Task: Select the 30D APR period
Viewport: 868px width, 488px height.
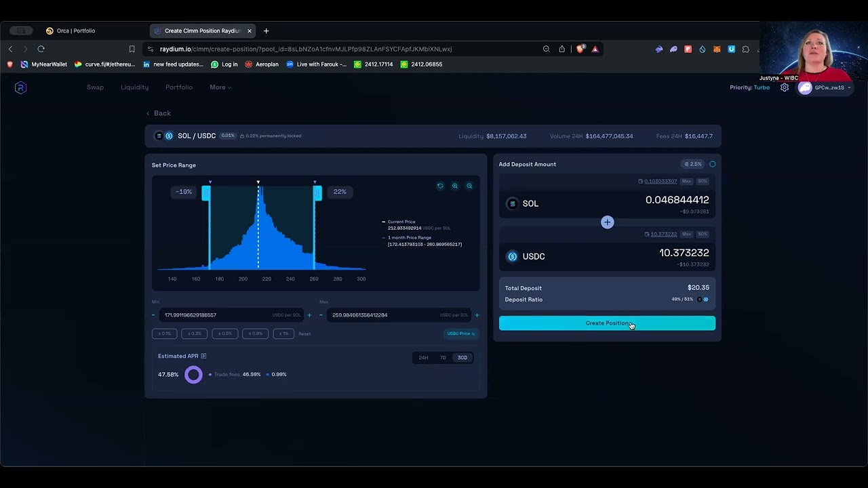Action: (462, 358)
